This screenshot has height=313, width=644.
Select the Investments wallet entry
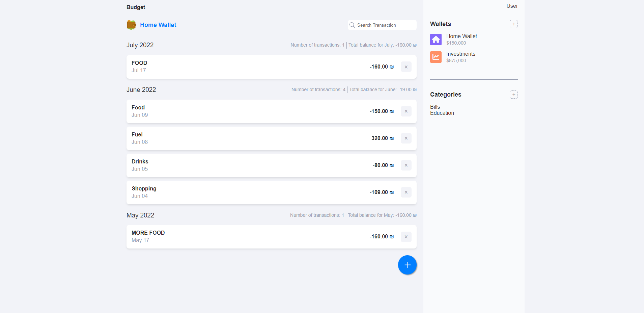click(x=461, y=57)
